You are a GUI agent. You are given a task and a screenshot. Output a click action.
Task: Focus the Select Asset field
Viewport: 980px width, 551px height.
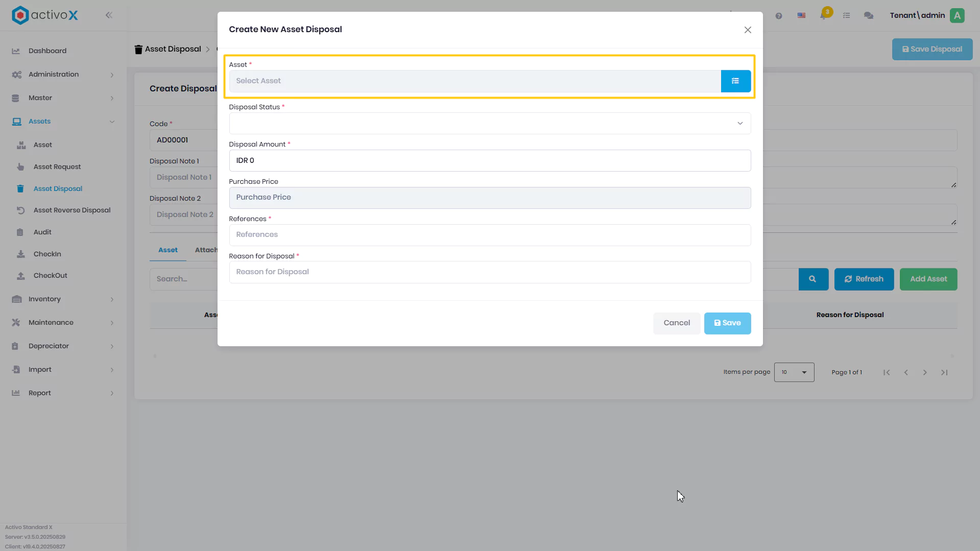tap(475, 81)
